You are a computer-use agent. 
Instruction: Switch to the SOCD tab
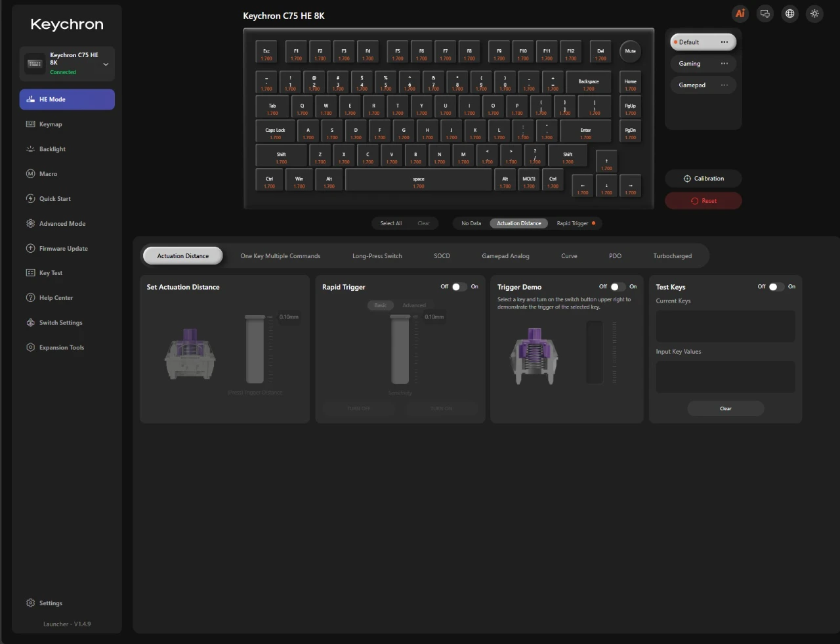pyautogui.click(x=442, y=256)
